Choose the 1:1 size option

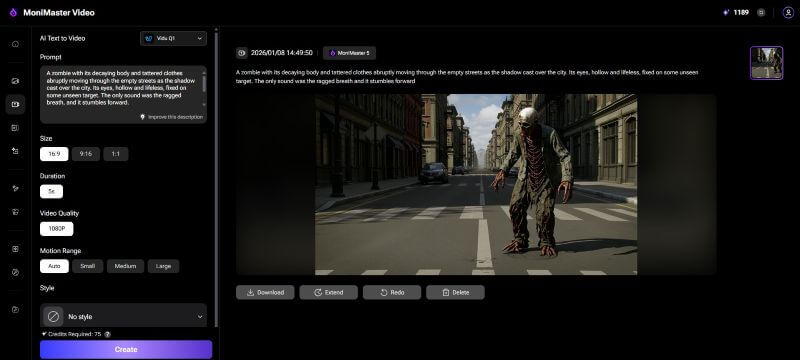(116, 154)
